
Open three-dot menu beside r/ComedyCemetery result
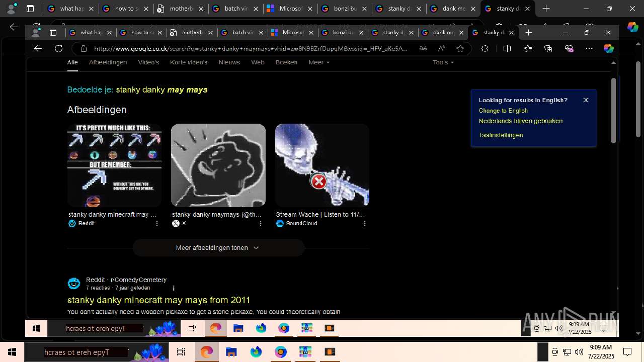click(173, 288)
